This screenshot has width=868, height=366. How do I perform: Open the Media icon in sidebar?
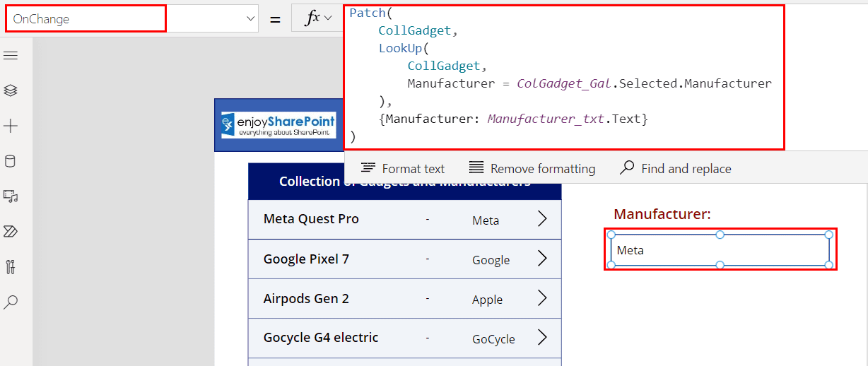point(11,196)
